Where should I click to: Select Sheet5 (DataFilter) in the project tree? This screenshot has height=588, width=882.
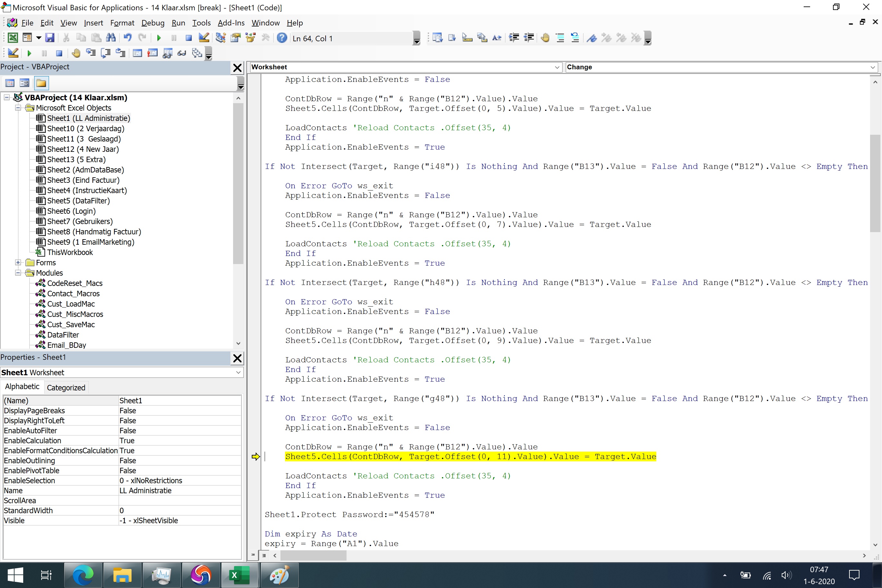[x=78, y=201]
